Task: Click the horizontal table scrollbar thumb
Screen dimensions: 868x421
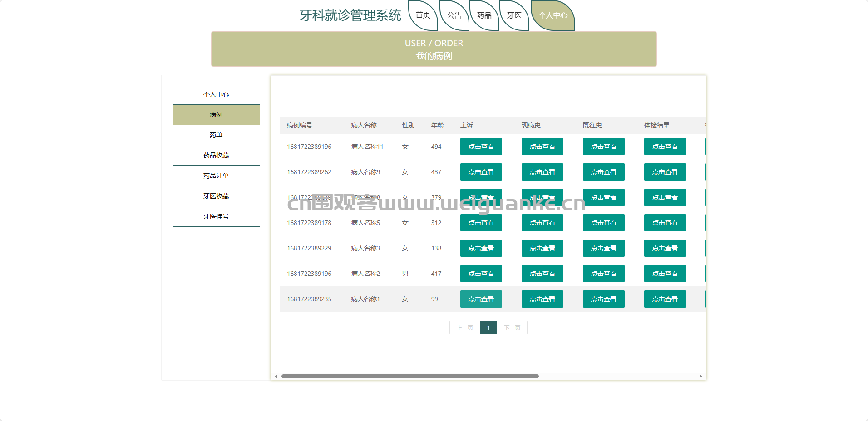Action: [x=410, y=376]
